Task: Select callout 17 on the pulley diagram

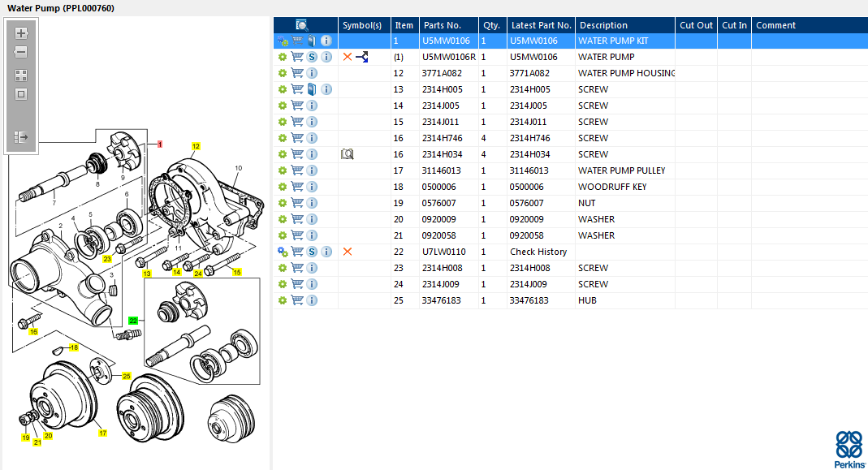Action: pyautogui.click(x=102, y=433)
